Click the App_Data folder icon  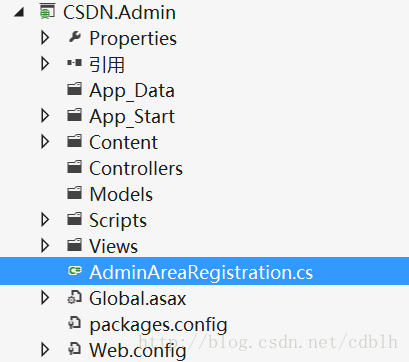74,89
